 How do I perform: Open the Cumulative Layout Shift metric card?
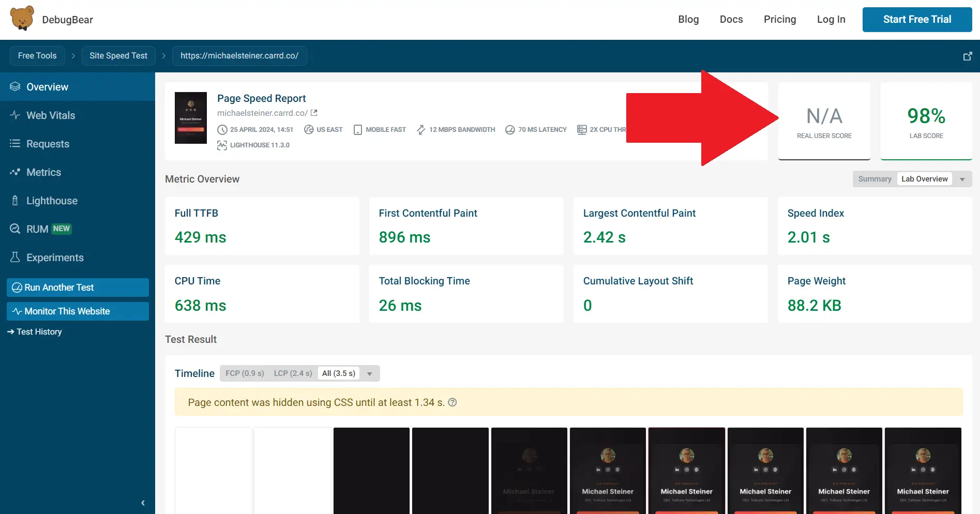tap(671, 294)
